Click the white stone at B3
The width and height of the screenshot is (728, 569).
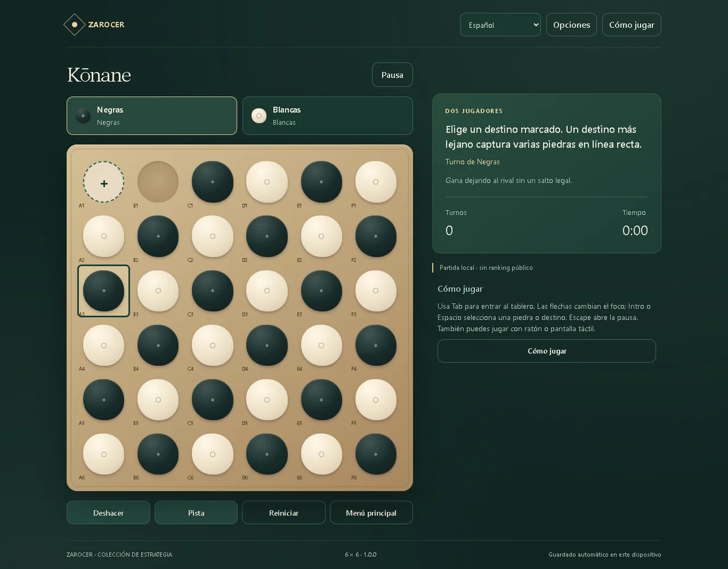click(158, 291)
